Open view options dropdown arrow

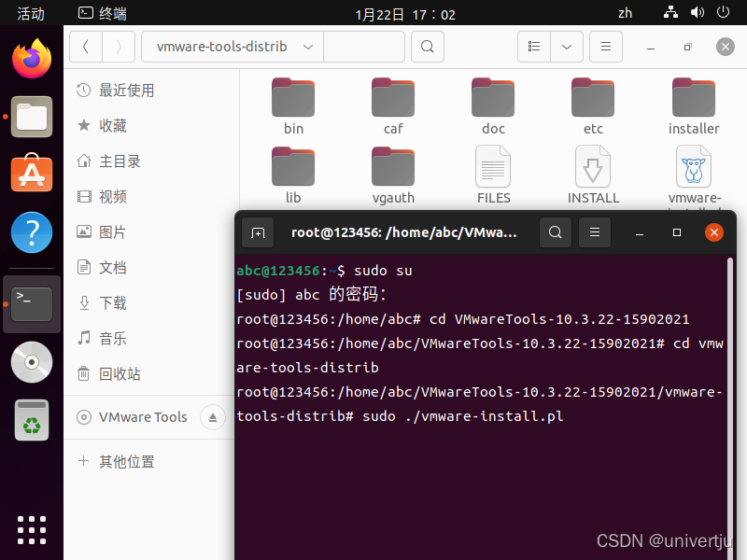click(x=567, y=47)
